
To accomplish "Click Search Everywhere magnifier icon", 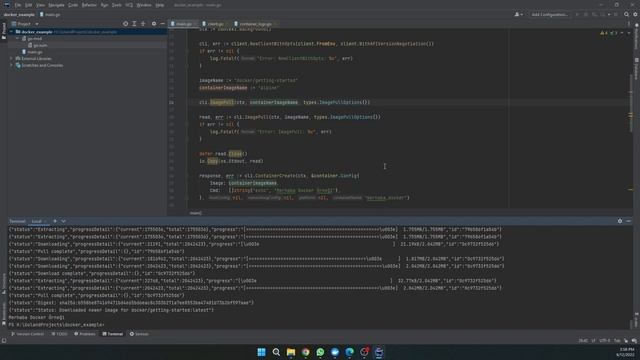I will tap(626, 15).
